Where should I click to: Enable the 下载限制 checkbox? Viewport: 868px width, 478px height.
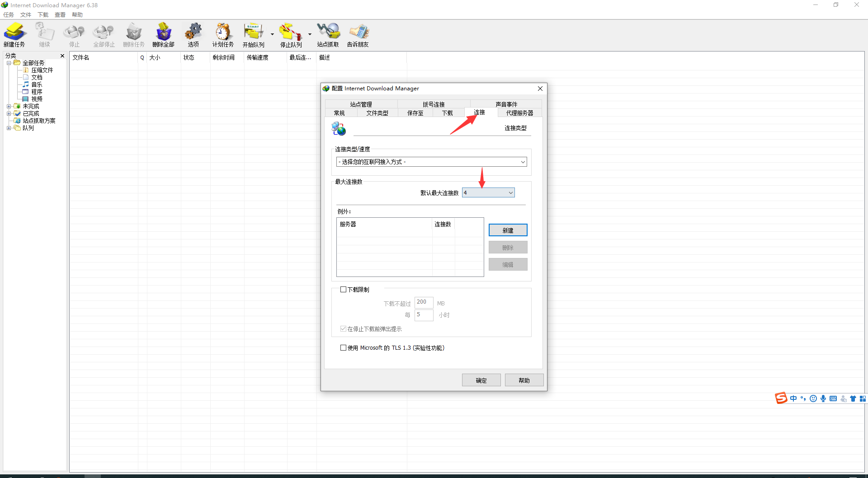click(x=344, y=290)
